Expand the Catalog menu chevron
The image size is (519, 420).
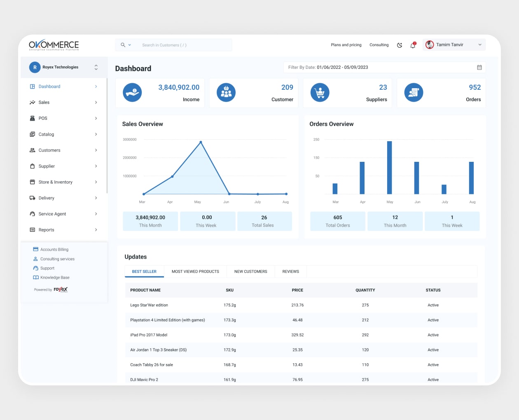96,134
